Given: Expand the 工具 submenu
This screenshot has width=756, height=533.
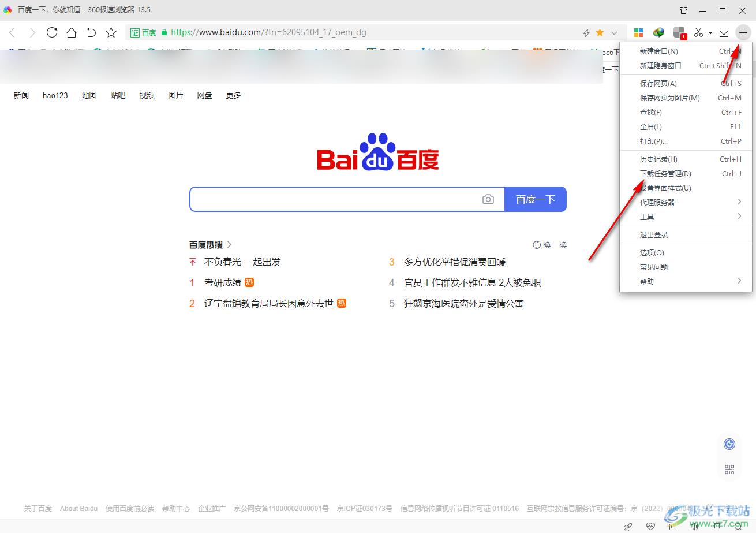Looking at the screenshot, I should [x=687, y=217].
